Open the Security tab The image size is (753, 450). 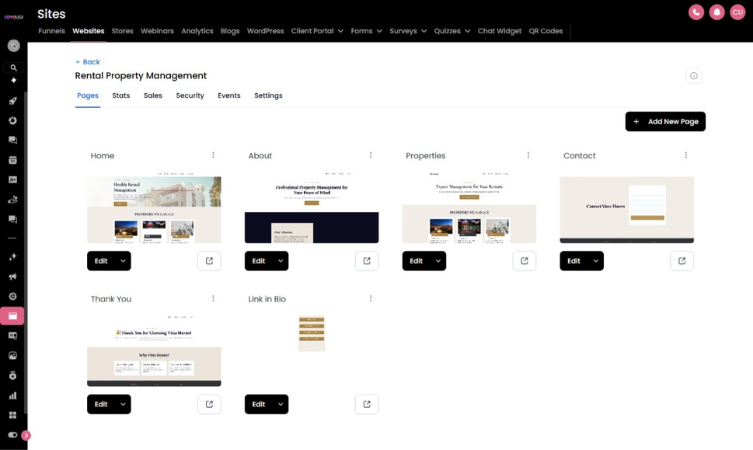[190, 96]
